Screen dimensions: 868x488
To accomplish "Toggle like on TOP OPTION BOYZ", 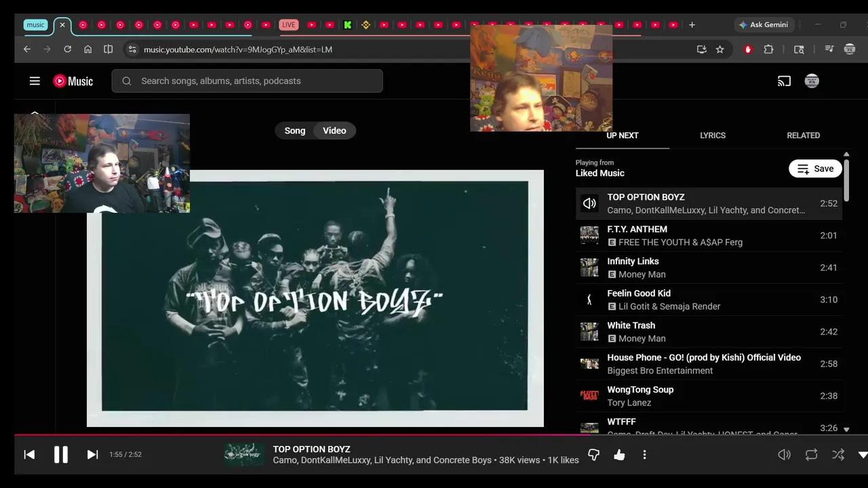I will click(x=619, y=455).
